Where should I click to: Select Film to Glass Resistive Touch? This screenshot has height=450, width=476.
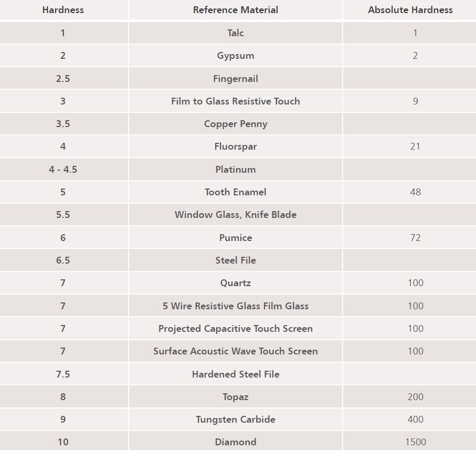pos(236,101)
